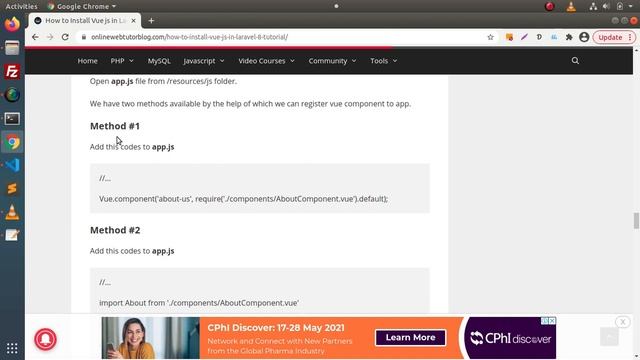
Task: Click the VLC tray icon in top bar
Action: [571, 6]
